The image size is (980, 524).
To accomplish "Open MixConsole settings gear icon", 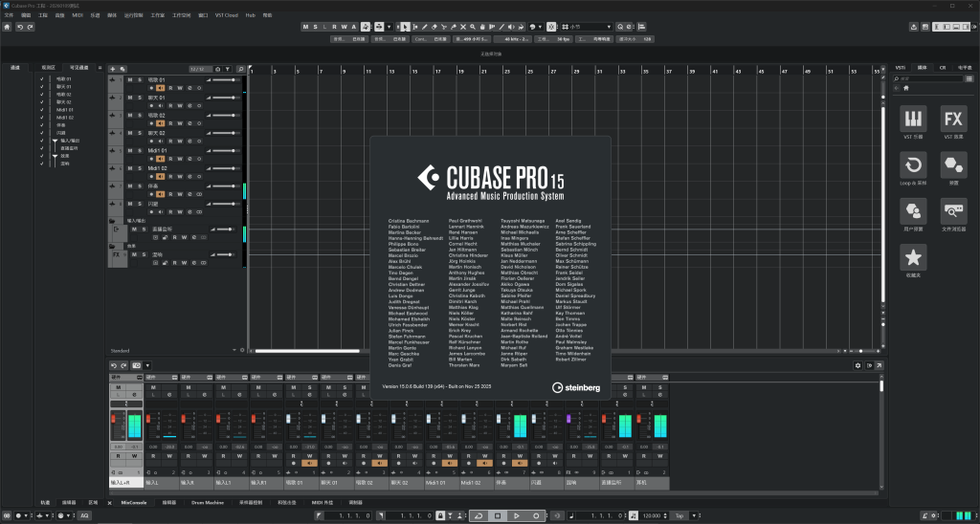I will coord(858,365).
